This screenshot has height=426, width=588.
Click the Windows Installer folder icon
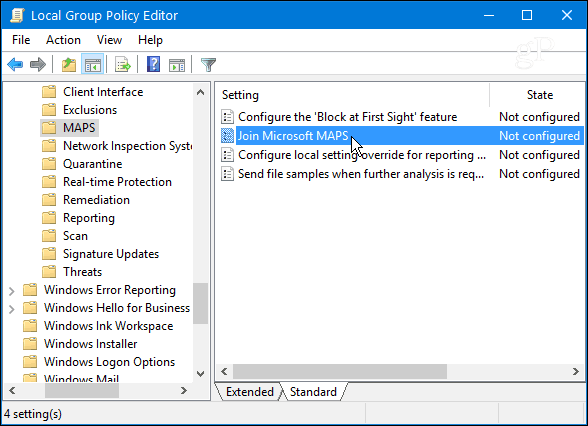click(x=30, y=344)
